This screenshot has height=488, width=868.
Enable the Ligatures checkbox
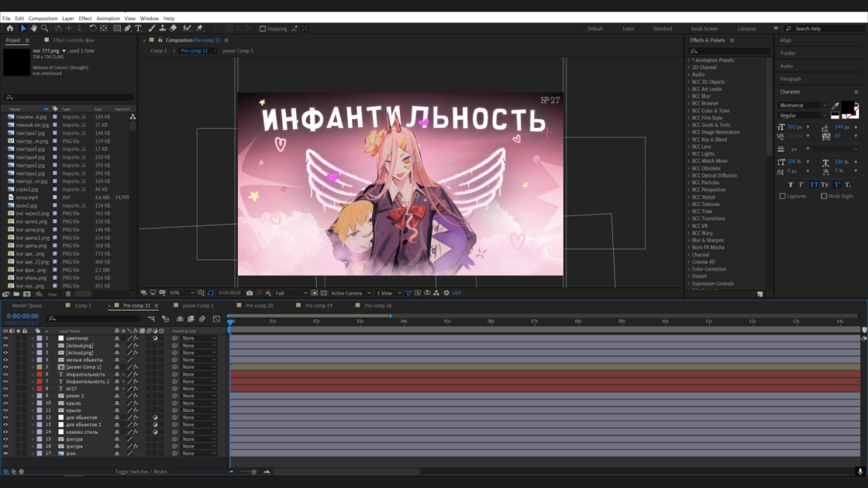pyautogui.click(x=783, y=196)
